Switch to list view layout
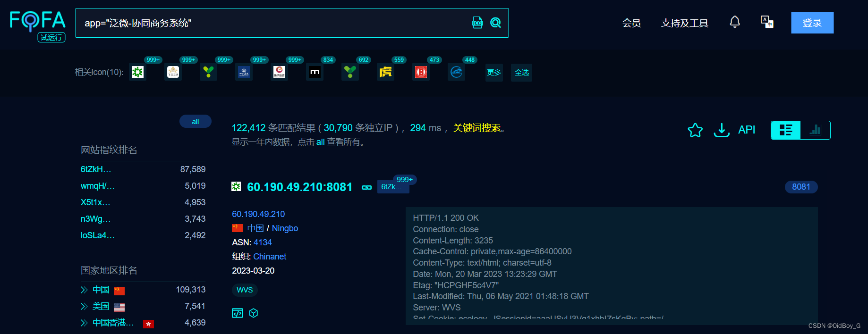 [x=786, y=130]
